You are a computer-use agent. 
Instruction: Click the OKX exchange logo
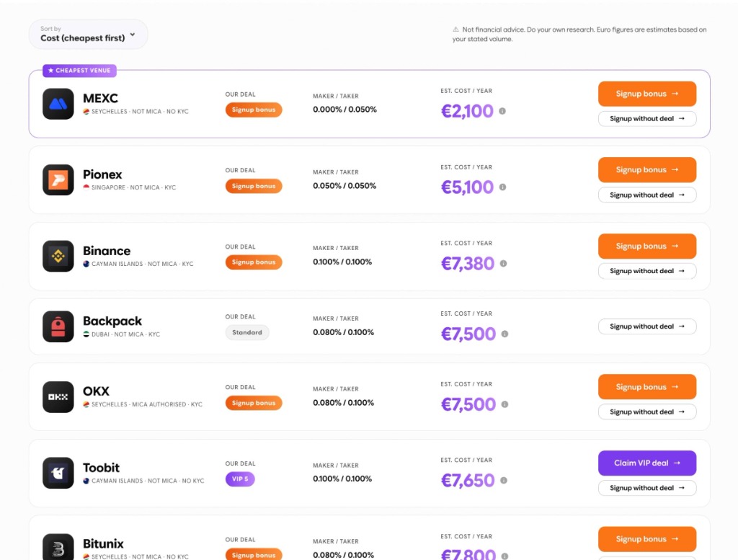tap(58, 396)
